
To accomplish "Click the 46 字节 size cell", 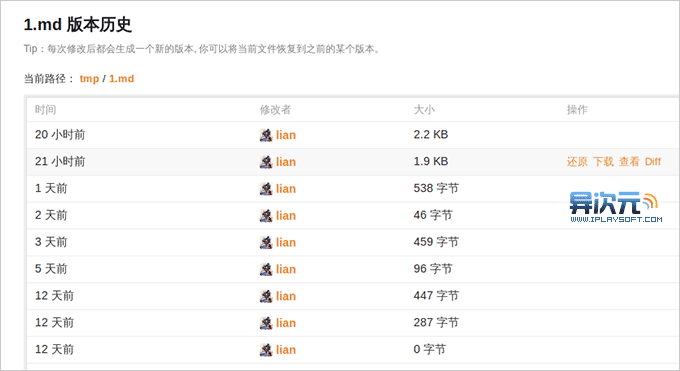I will 433,215.
